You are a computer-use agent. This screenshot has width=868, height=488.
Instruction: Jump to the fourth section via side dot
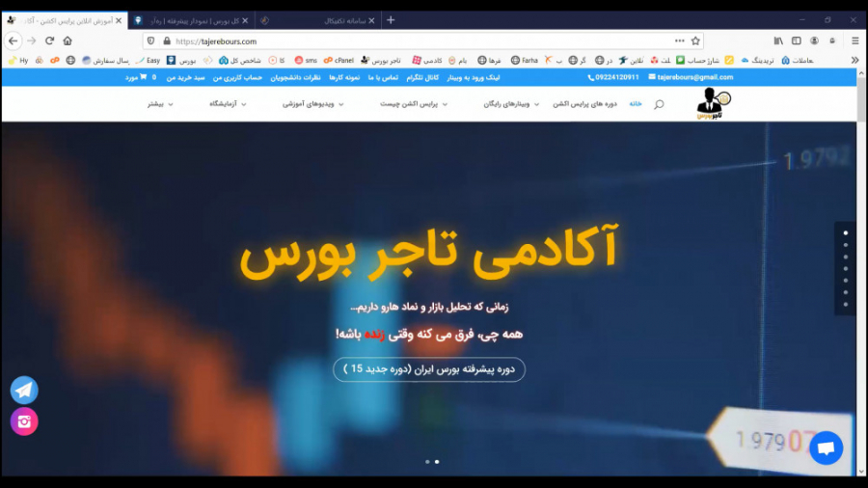pyautogui.click(x=845, y=268)
